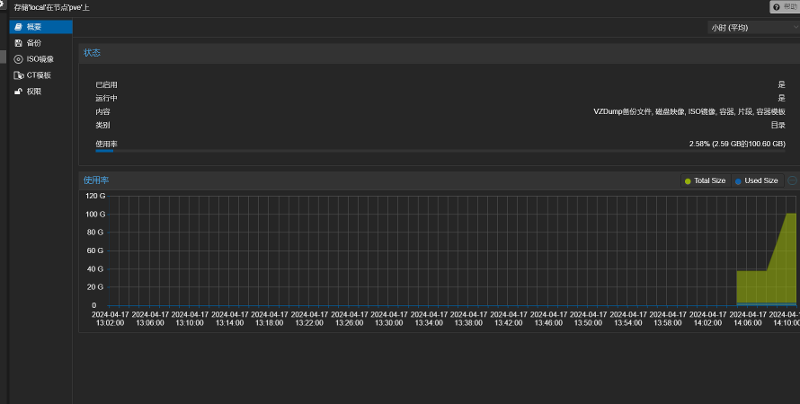Image resolution: width=800 pixels, height=404 pixels.
Task: Click the arrow on the timeframe combo box
Action: tap(794, 27)
